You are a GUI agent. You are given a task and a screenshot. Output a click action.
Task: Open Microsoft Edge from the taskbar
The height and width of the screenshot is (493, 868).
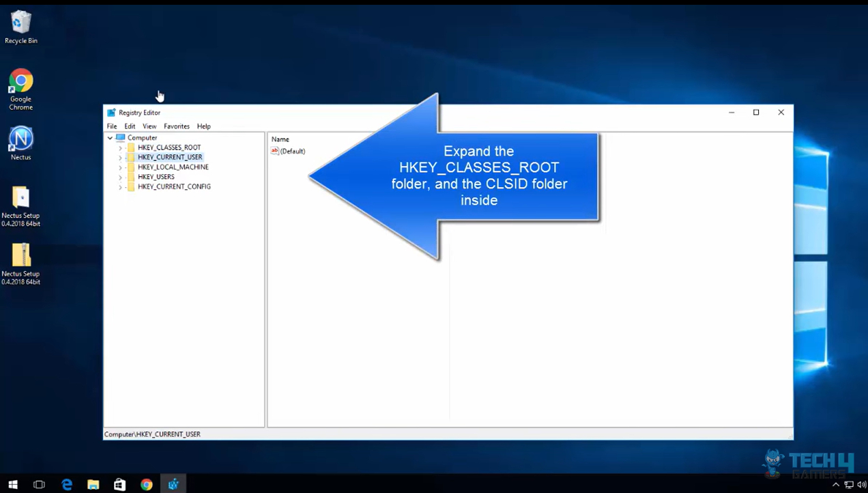pyautogui.click(x=66, y=484)
